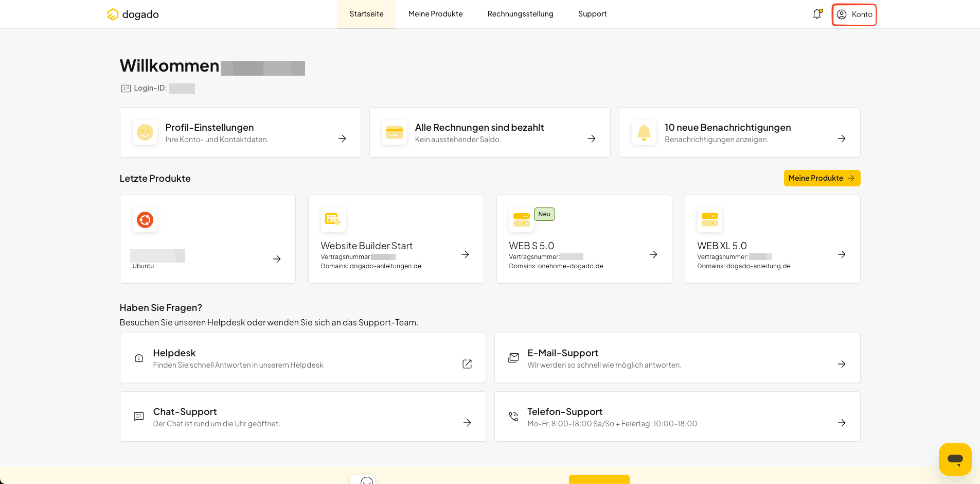Click the Telefon-Support opening hours text

point(612,424)
